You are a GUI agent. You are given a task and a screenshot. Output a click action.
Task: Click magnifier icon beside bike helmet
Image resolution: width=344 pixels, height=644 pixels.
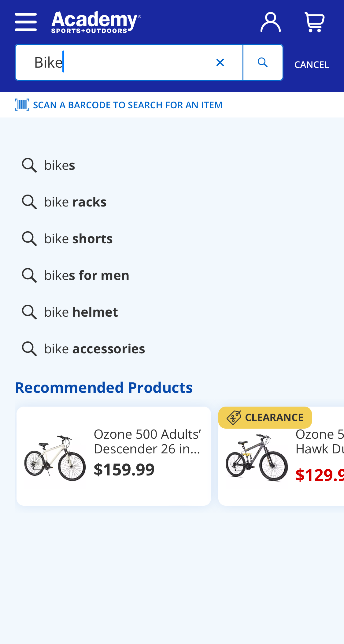tap(29, 312)
